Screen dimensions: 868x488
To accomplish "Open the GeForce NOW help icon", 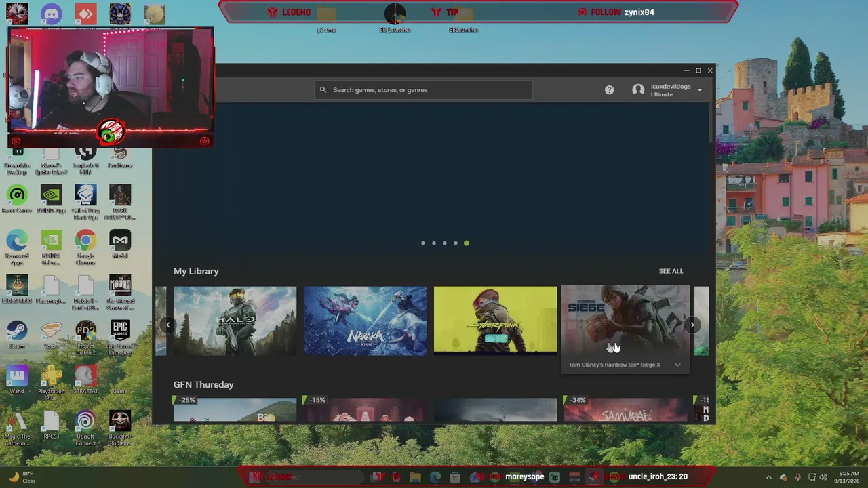I will [x=609, y=89].
